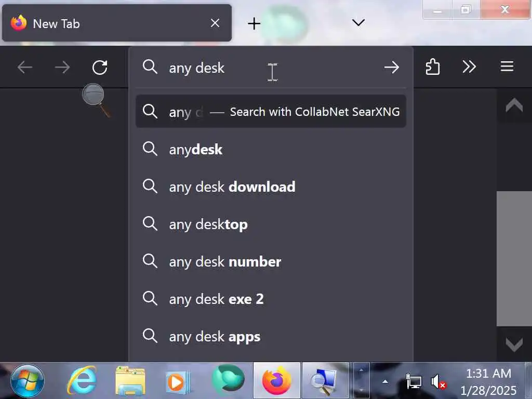Open the clock showing 1:31 AM
532x399 pixels.
488,381
